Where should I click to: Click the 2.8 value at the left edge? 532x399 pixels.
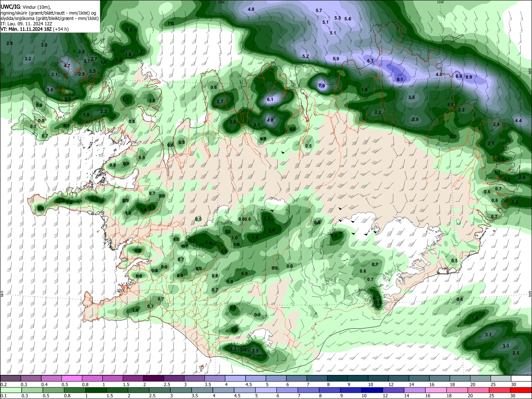pos(10,43)
